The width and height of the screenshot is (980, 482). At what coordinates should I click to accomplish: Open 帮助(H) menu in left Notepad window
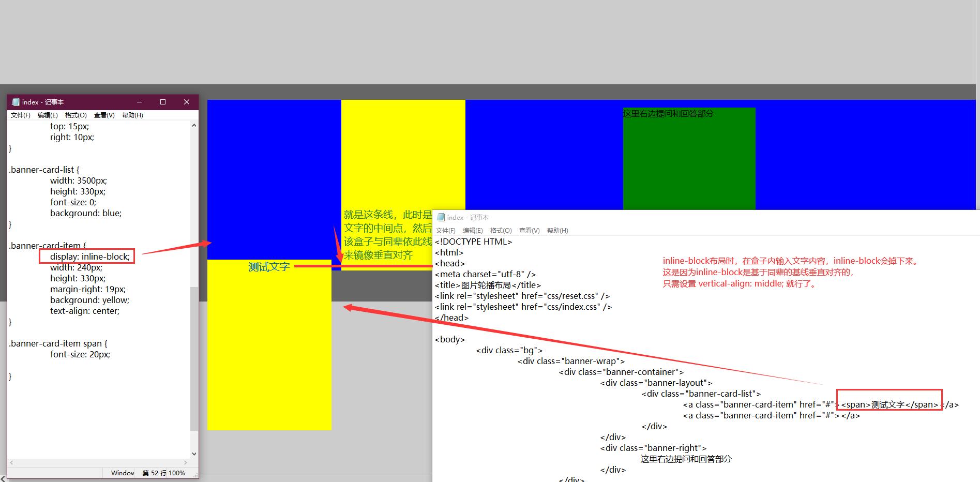(x=132, y=115)
